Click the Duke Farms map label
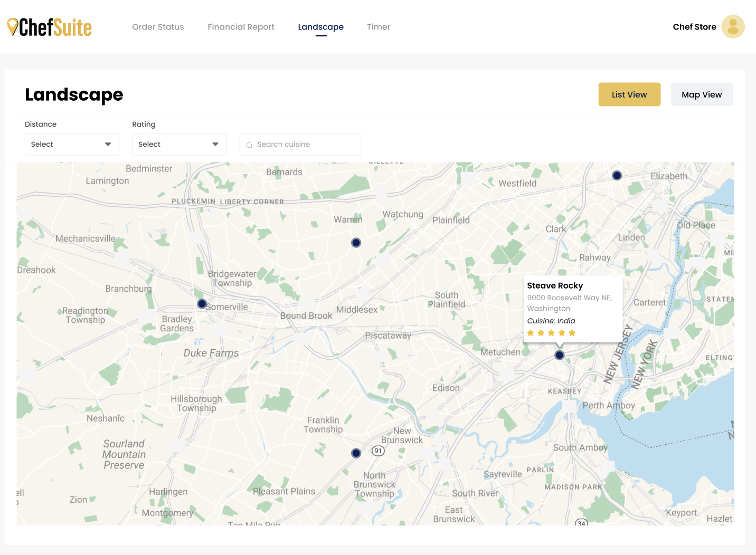The height and width of the screenshot is (555, 756). pos(211,353)
